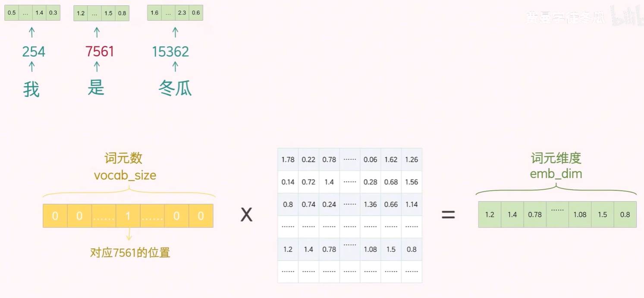Click the vocab_size label
The height and width of the screenshot is (298, 644).
pyautogui.click(x=125, y=176)
